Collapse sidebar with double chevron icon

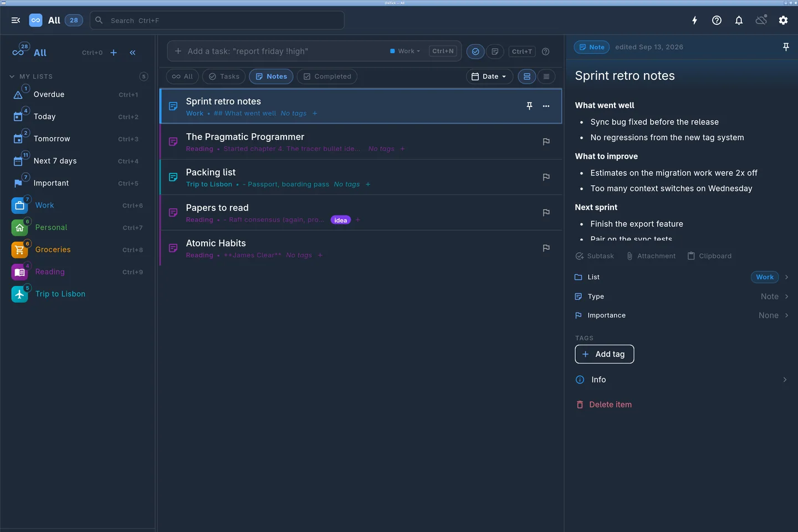pos(132,53)
